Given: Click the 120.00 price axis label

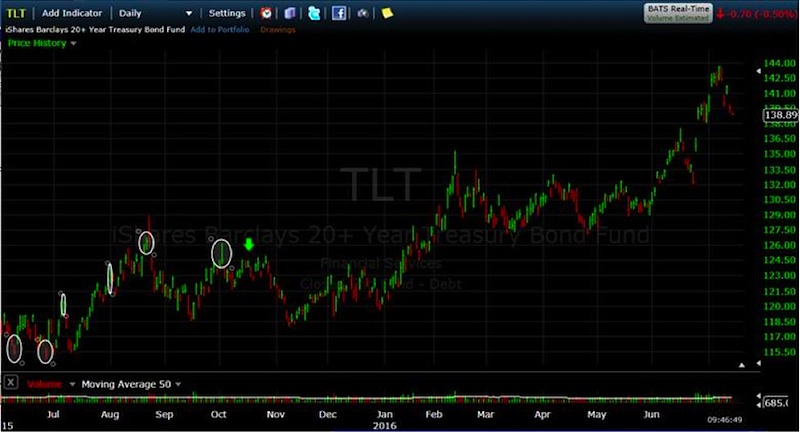Looking at the screenshot, I should point(779,307).
